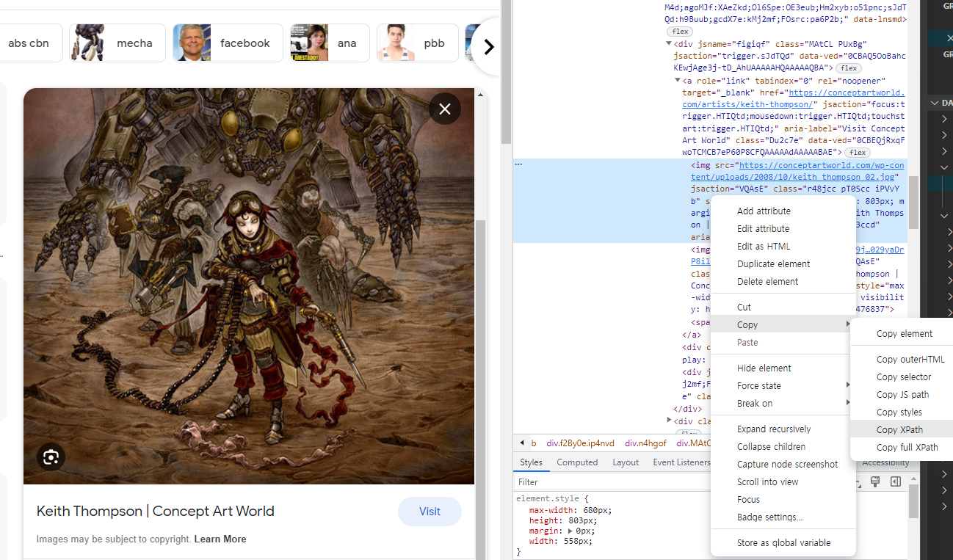
Task: Choose Scroll into view
Action: coord(767,481)
